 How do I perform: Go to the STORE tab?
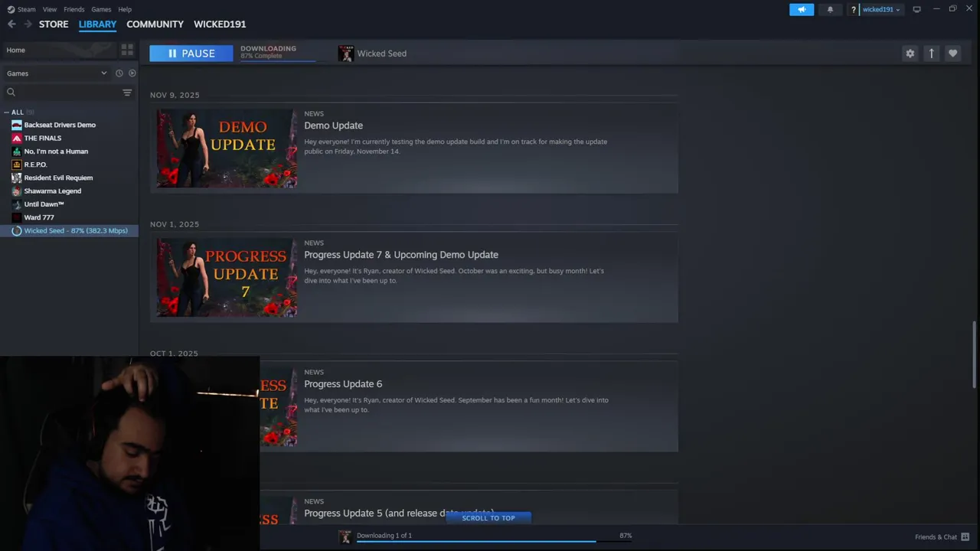[54, 24]
